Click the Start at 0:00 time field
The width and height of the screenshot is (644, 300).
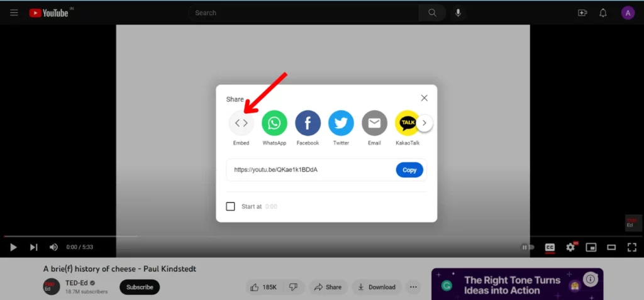(271, 206)
